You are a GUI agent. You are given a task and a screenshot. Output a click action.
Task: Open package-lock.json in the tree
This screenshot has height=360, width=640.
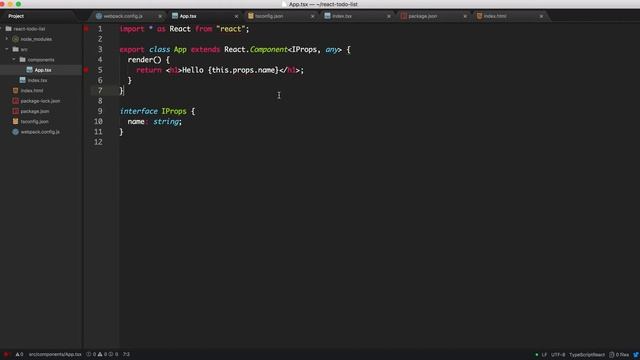pos(41,101)
